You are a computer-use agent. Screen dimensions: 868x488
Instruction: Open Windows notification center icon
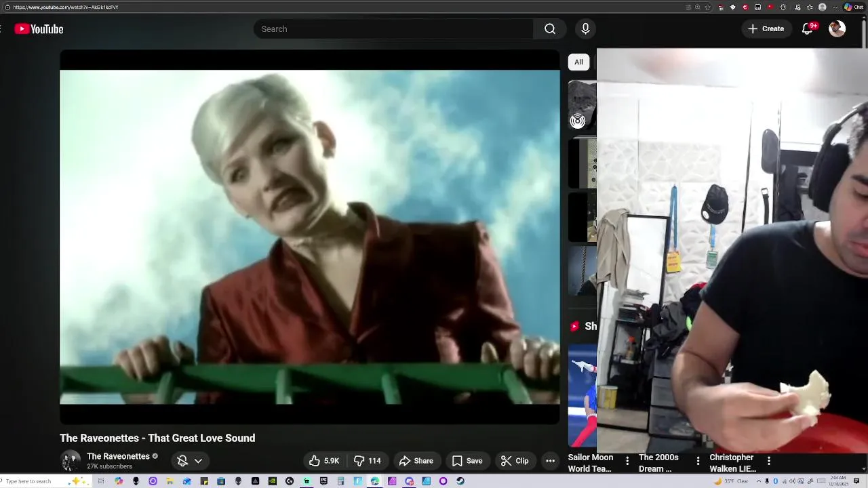click(x=856, y=481)
